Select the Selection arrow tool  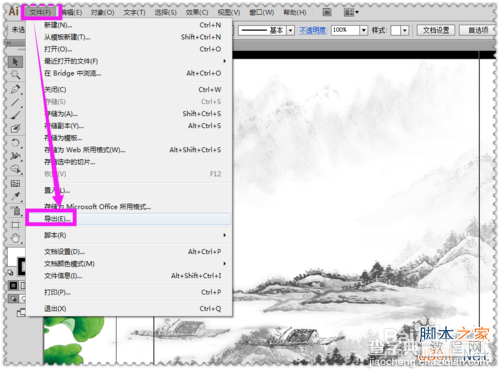(15, 62)
